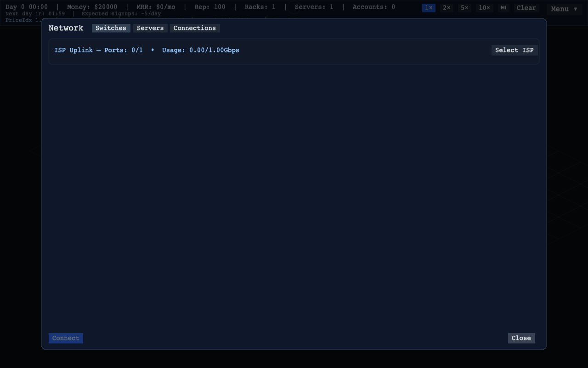Set game speed to 10×
The image size is (588, 368).
click(484, 8)
